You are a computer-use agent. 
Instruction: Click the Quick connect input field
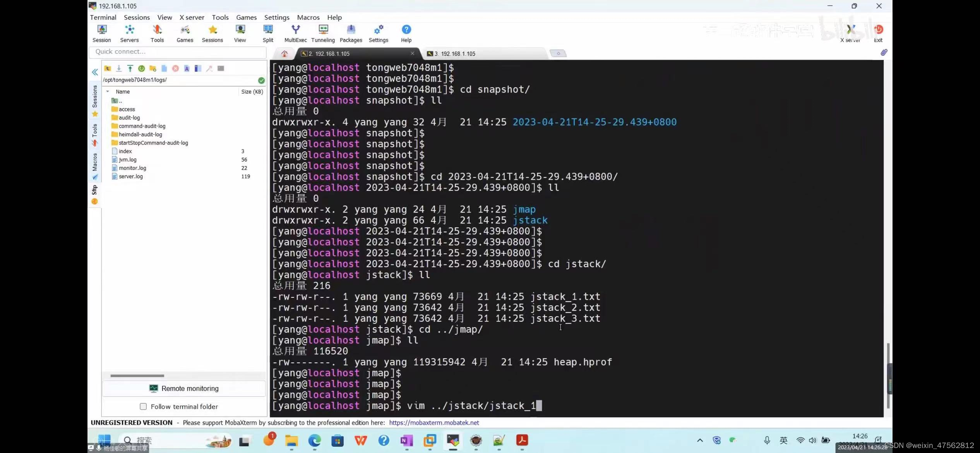coord(178,52)
